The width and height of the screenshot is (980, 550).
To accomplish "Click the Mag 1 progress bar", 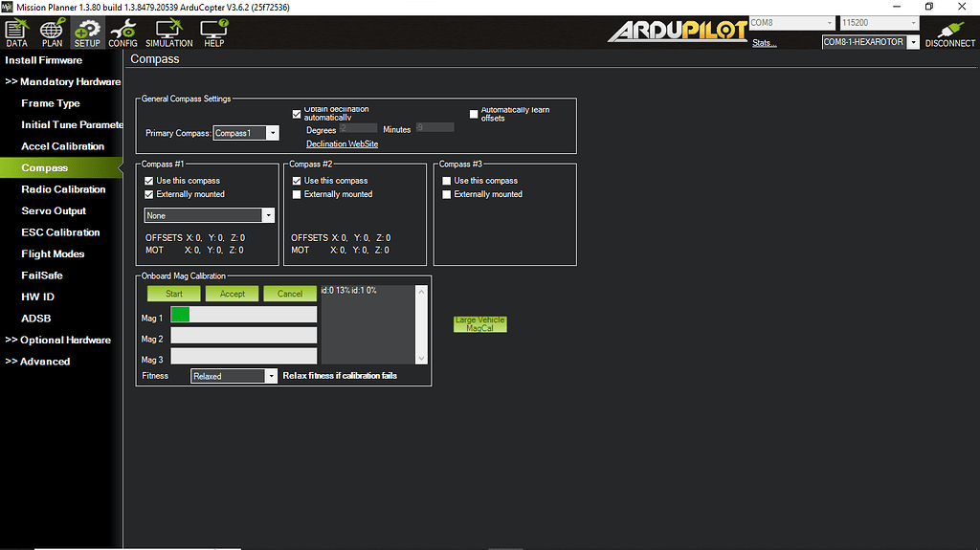I will click(x=243, y=315).
